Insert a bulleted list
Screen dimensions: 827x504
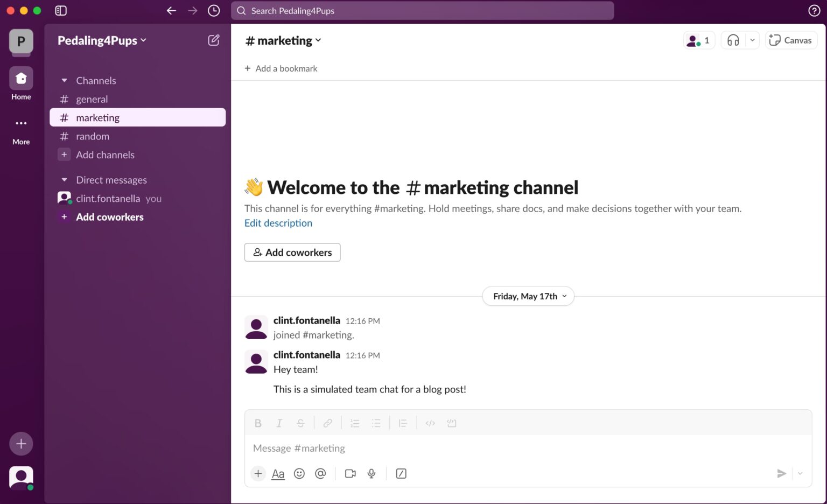(x=376, y=423)
